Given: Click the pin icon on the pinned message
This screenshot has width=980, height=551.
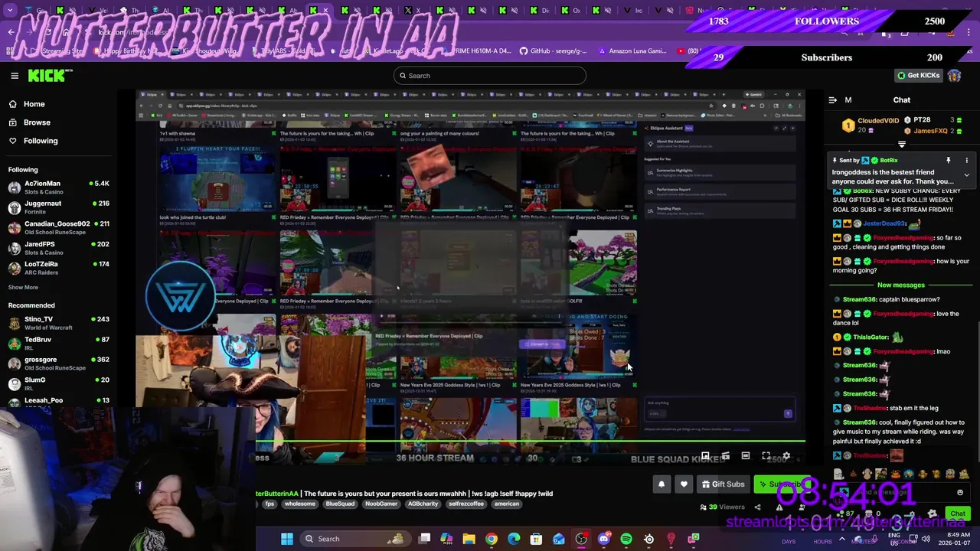Looking at the screenshot, I should click(948, 161).
